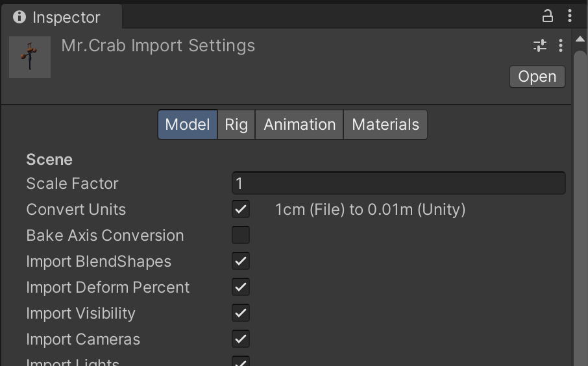This screenshot has width=588, height=366.
Task: Open the Inspector panel kebab menu
Action: pos(569,16)
